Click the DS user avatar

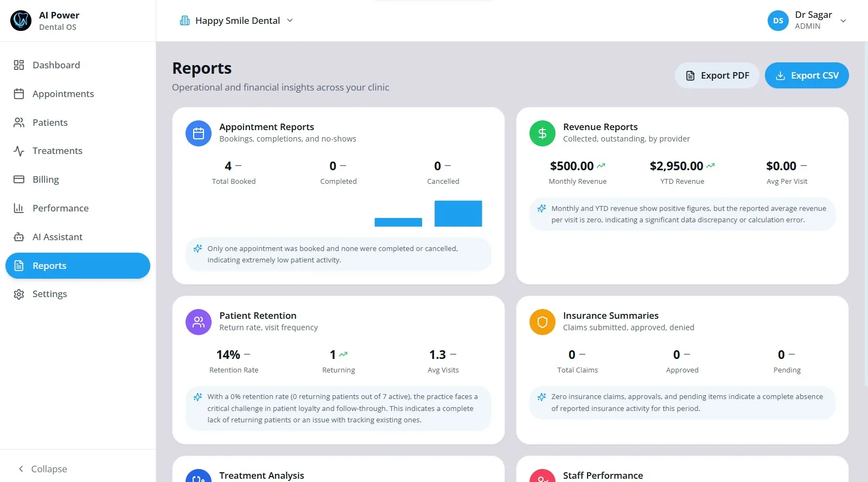[x=778, y=21]
